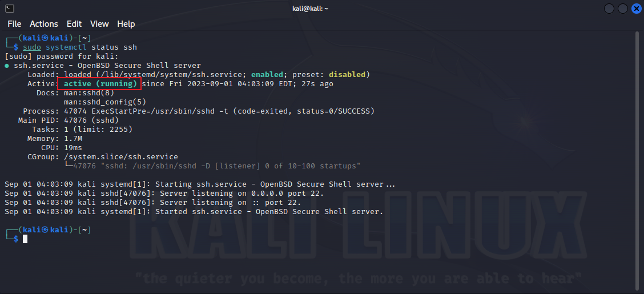Click 'man:sshd(8)' docs entry

(x=89, y=93)
